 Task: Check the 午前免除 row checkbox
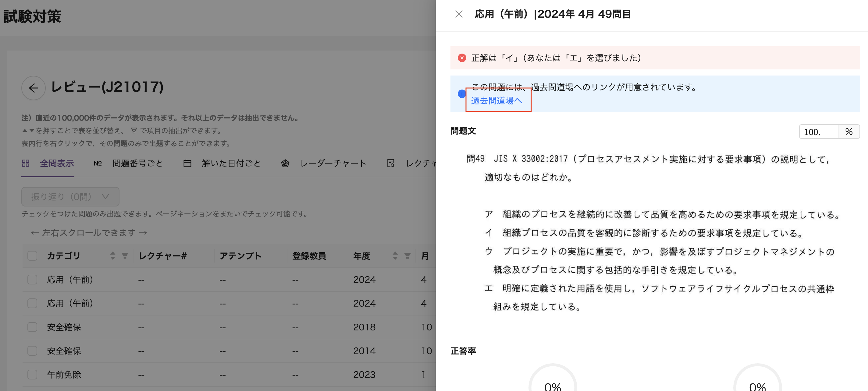(x=32, y=375)
